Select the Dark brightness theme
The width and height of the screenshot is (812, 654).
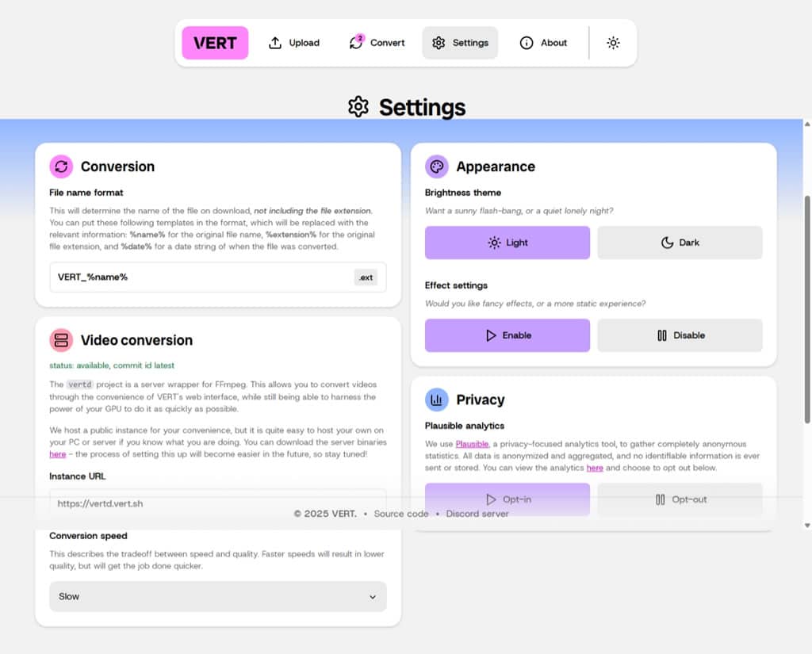point(680,243)
